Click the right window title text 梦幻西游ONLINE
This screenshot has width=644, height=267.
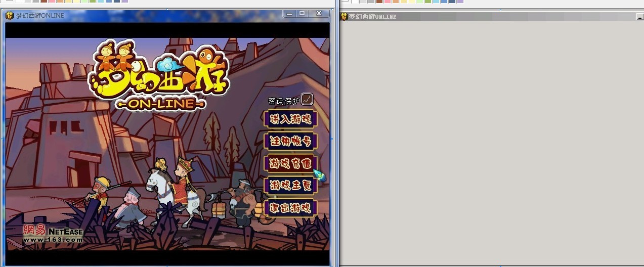(x=373, y=17)
